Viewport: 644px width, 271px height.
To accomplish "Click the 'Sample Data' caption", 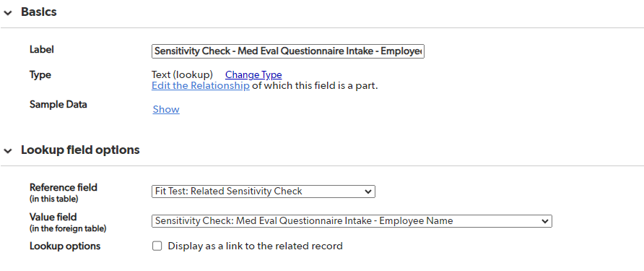I will point(58,105).
